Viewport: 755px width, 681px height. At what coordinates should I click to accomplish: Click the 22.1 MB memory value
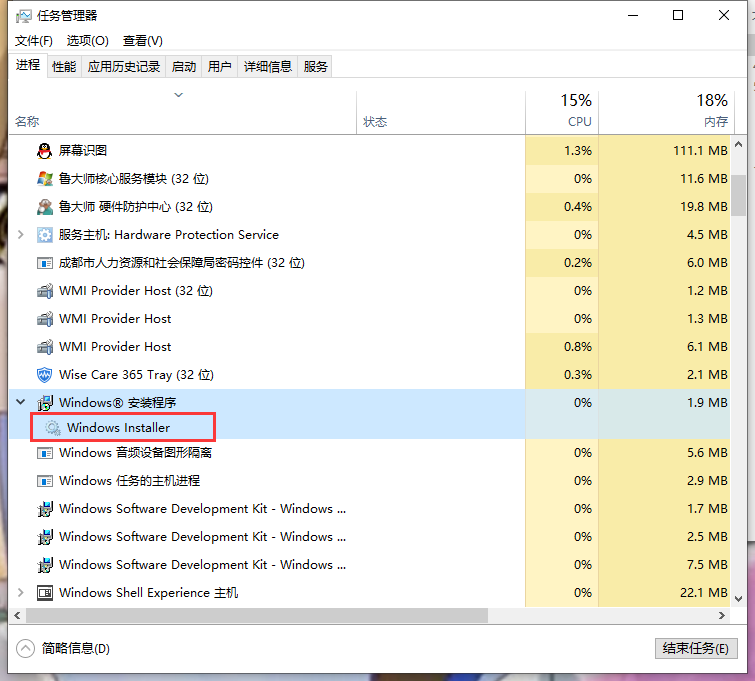coord(703,593)
